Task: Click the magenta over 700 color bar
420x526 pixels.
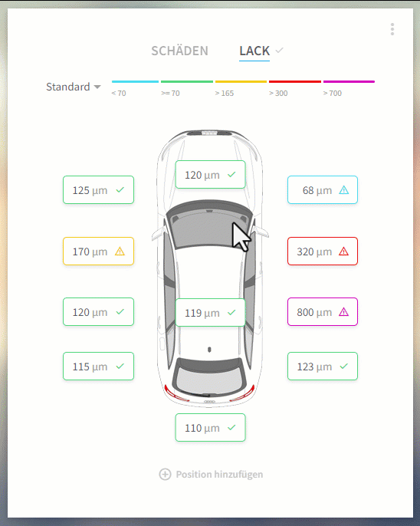Action: (349, 81)
